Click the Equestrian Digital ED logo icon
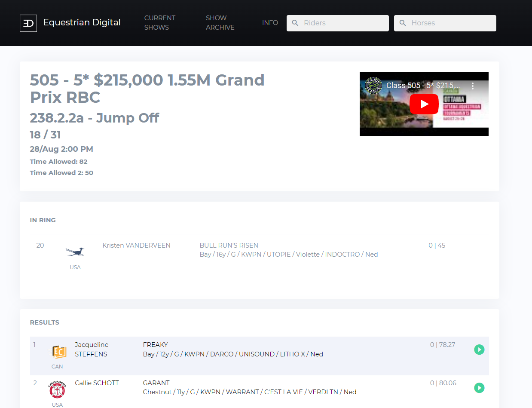The height and width of the screenshot is (408, 532). tap(28, 23)
